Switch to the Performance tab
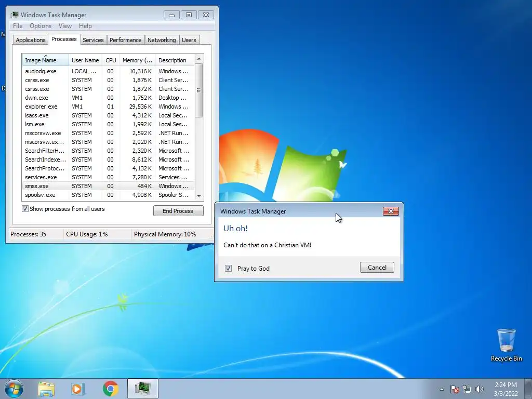This screenshot has height=399, width=532. (x=126, y=40)
